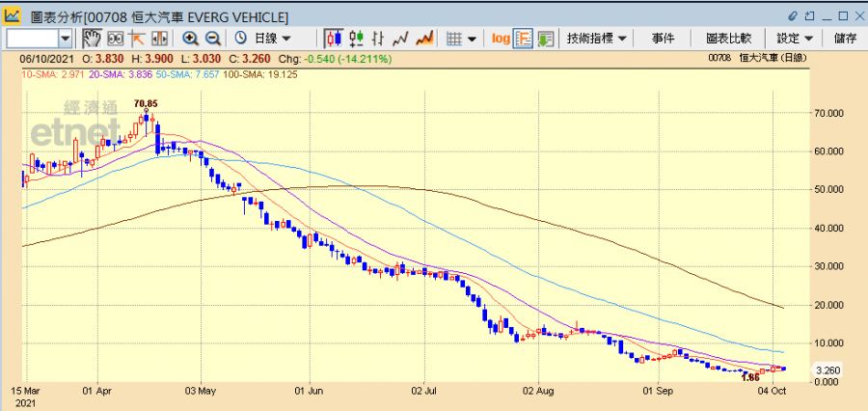868x411 pixels.
Task: Expand the stock code combo box arrow
Action: (66, 38)
